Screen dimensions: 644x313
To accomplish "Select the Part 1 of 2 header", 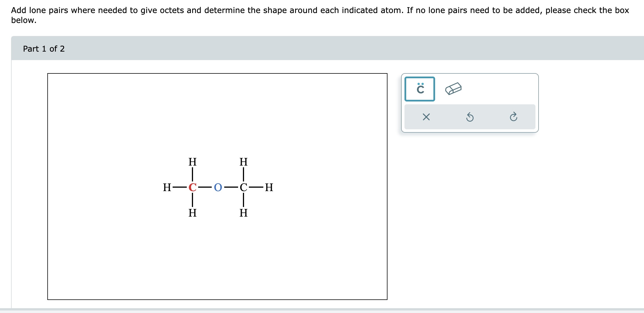I will coord(44,49).
